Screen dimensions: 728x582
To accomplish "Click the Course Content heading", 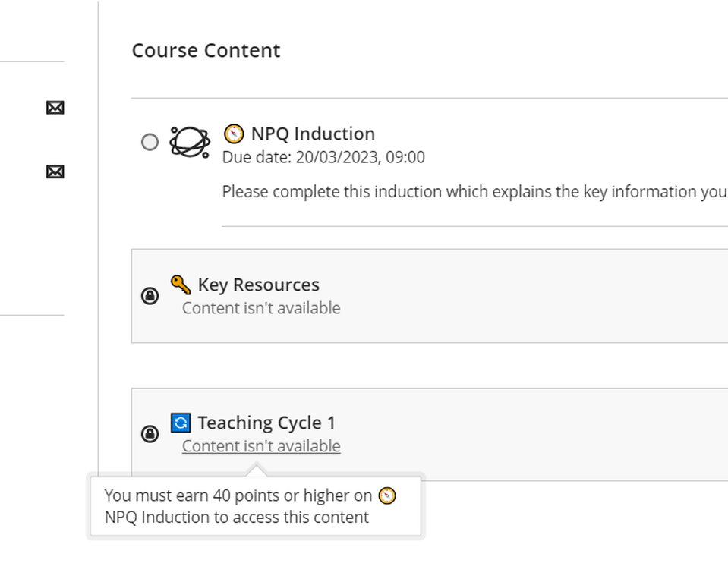I will tap(206, 50).
